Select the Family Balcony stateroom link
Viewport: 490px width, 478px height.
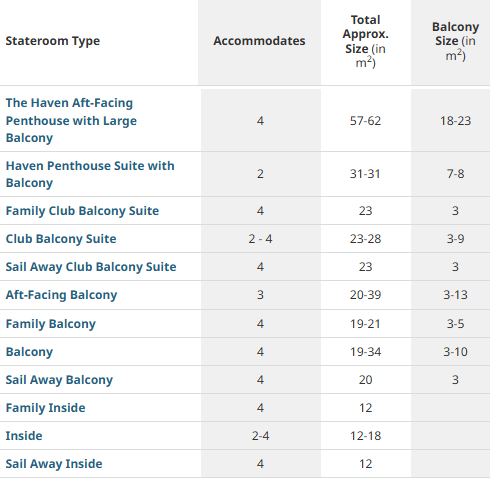tap(51, 324)
